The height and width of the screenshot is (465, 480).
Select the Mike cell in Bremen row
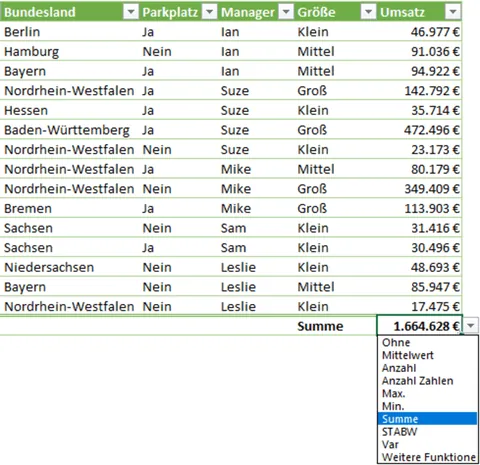point(256,208)
